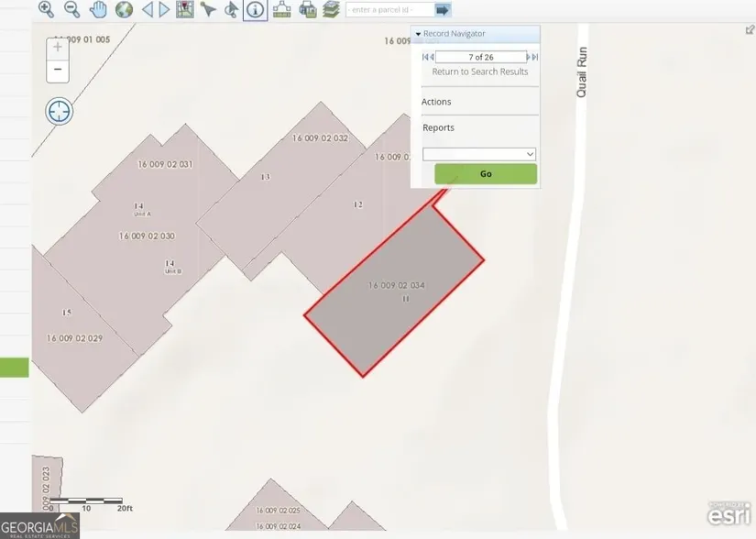
Task: Open the print map tool
Action: (308, 9)
